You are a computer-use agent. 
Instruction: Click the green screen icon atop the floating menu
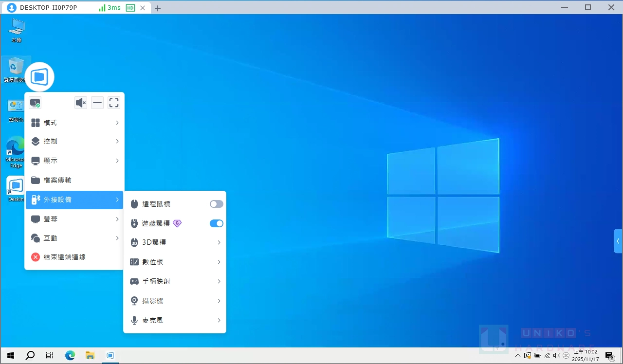point(35,102)
